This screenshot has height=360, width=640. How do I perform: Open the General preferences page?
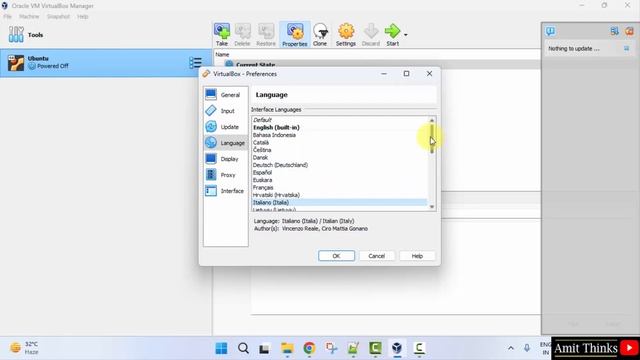pyautogui.click(x=226, y=95)
